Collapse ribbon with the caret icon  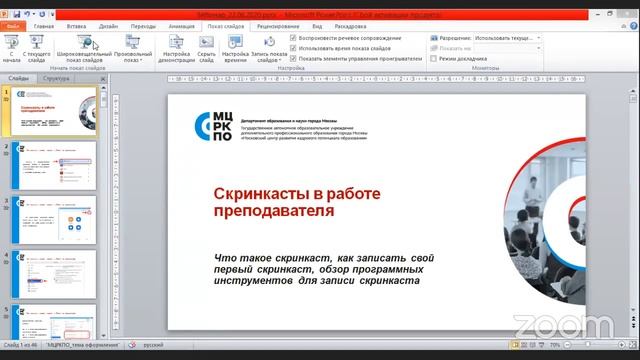click(623, 26)
